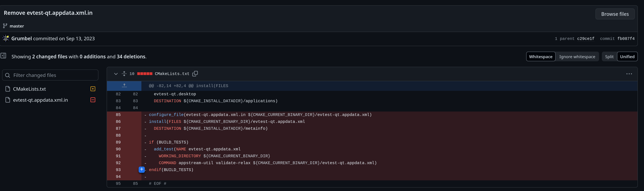Viewport: 644px width, 191px height.
Task: Select CMakeLists.txt in file tree
Action: click(x=30, y=89)
